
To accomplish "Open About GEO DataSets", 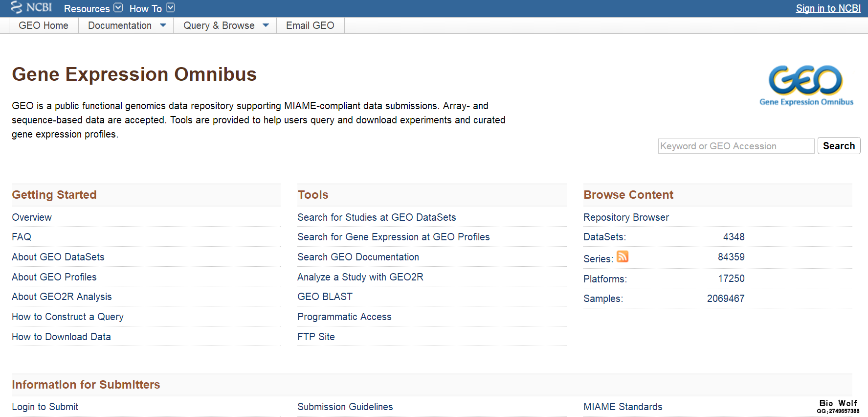I will pyautogui.click(x=58, y=257).
